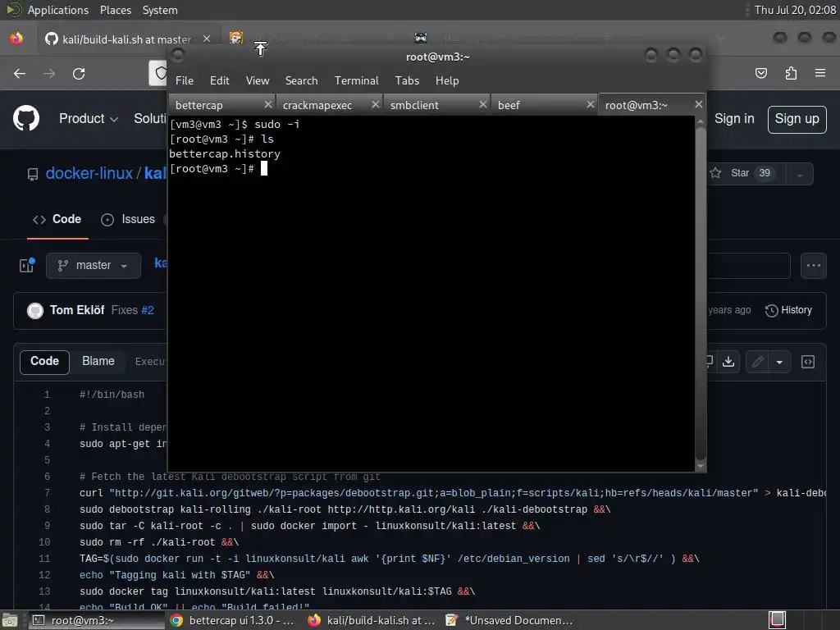Click the Firefox shield tracking protection icon
The image size is (840, 630).
[x=160, y=73]
